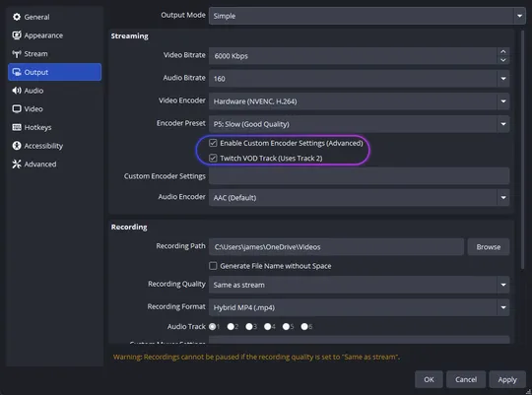
Task: Switch to the Output settings tab
Action: pos(54,72)
